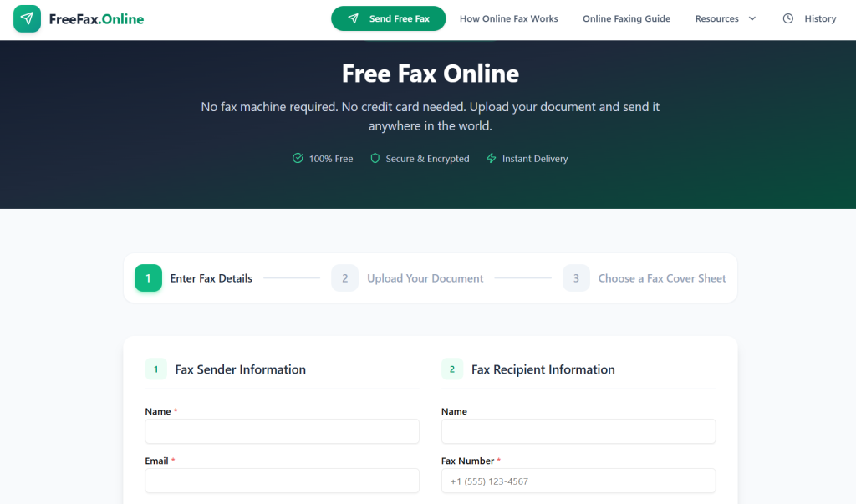Click the lightning icon for Instant Delivery
Viewport: 856px width, 504px height.
[491, 158]
